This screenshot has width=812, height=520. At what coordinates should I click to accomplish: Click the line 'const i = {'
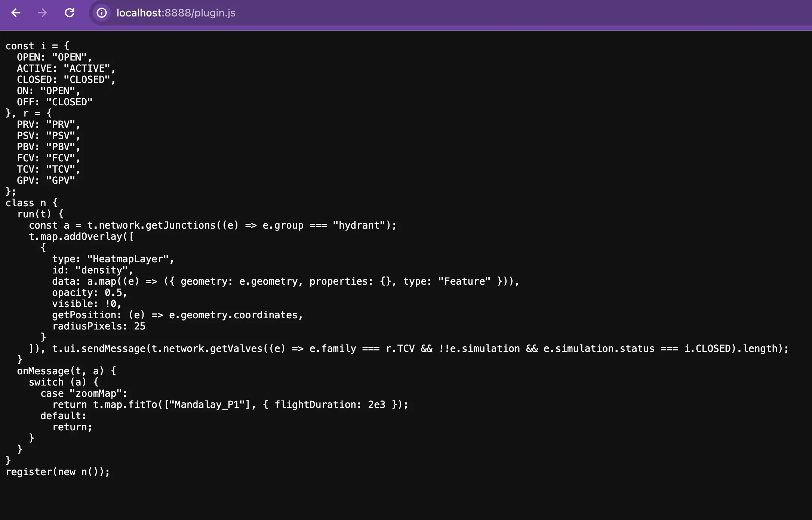coord(37,46)
